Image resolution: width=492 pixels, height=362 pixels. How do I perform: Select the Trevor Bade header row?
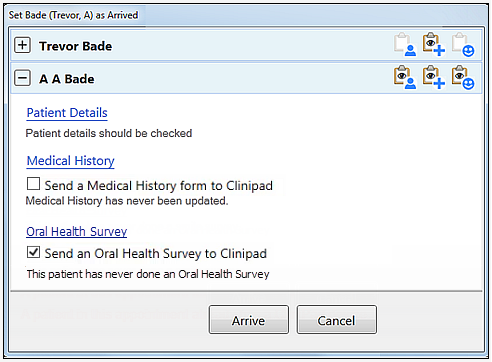pyautogui.click(x=246, y=45)
